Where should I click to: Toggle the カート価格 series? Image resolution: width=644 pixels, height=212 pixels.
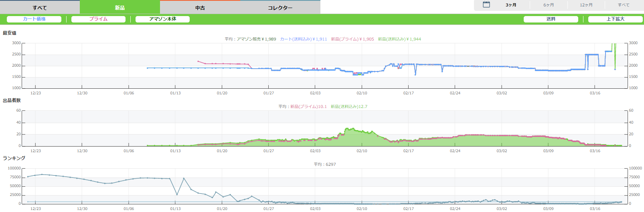[34, 19]
